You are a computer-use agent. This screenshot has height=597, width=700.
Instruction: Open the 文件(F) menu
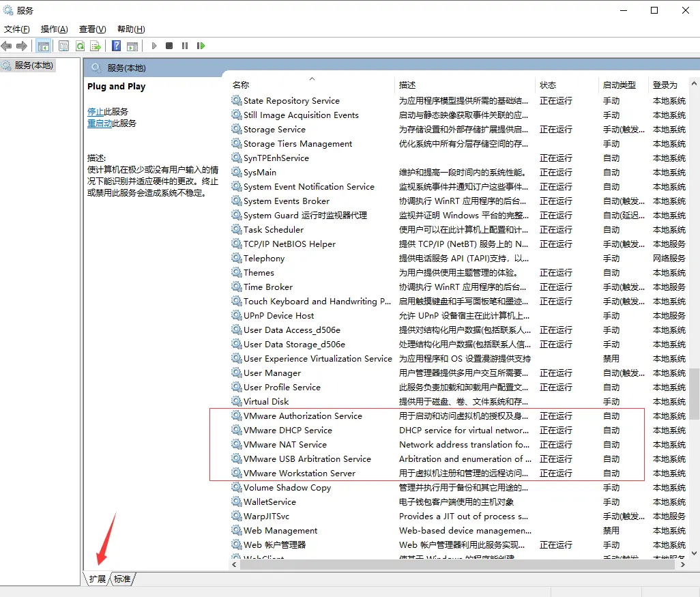17,29
